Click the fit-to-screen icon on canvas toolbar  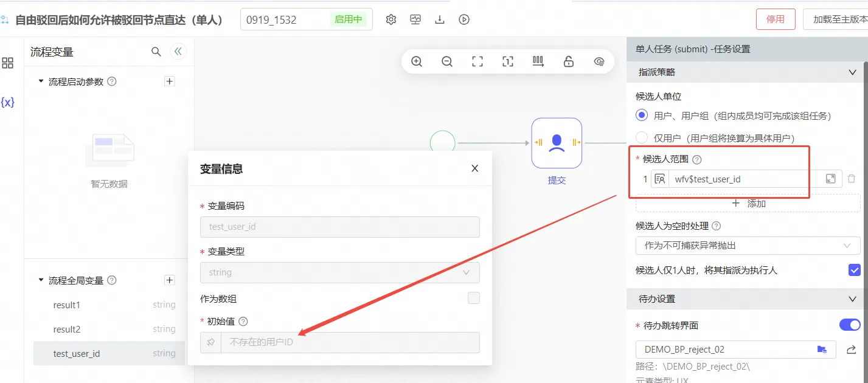pyautogui.click(x=477, y=61)
